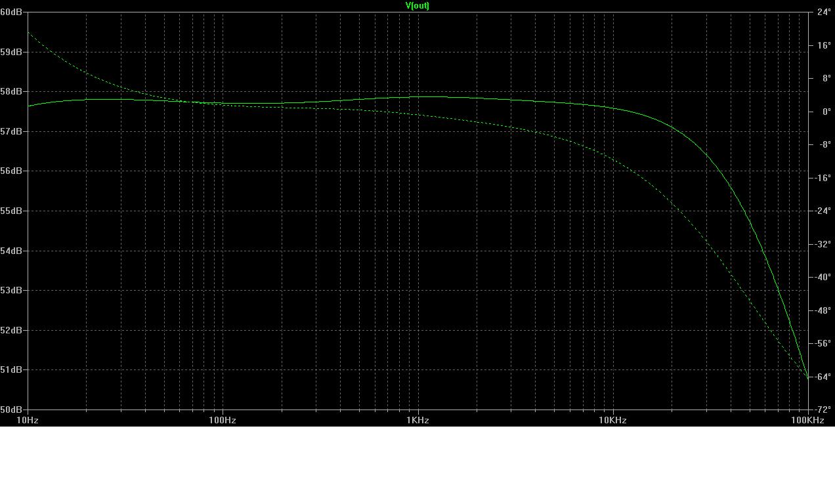Click the 55dB magnitude axis label
Image resolution: width=835 pixels, height=504 pixels.
11,211
